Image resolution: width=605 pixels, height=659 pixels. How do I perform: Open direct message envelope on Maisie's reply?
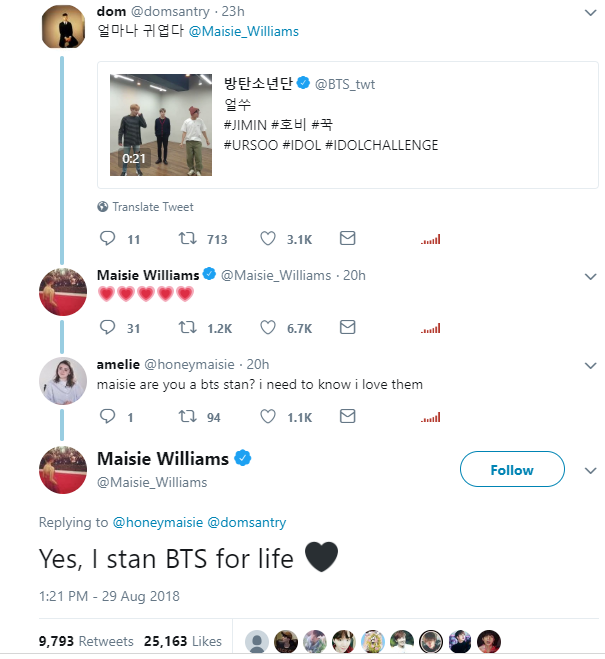tap(347, 327)
